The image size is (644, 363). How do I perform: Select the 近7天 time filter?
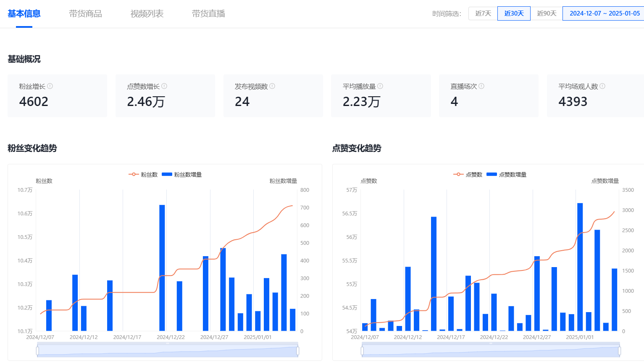click(x=483, y=13)
